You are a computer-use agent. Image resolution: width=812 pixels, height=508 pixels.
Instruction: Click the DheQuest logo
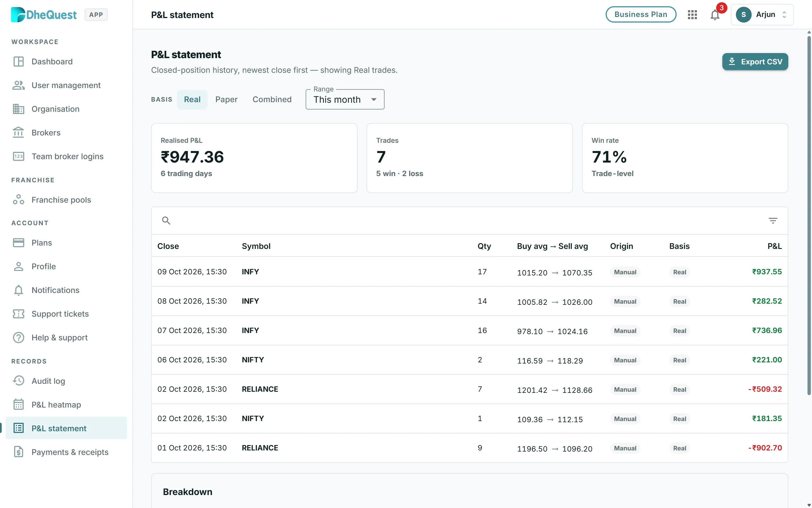[44, 14]
